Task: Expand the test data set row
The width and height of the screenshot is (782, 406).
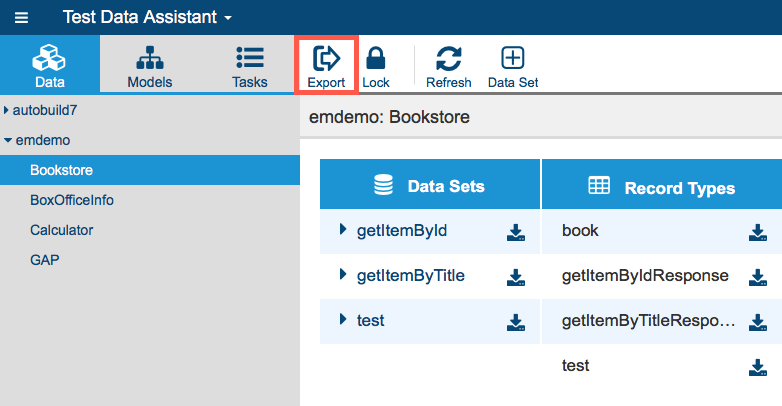Action: click(343, 319)
